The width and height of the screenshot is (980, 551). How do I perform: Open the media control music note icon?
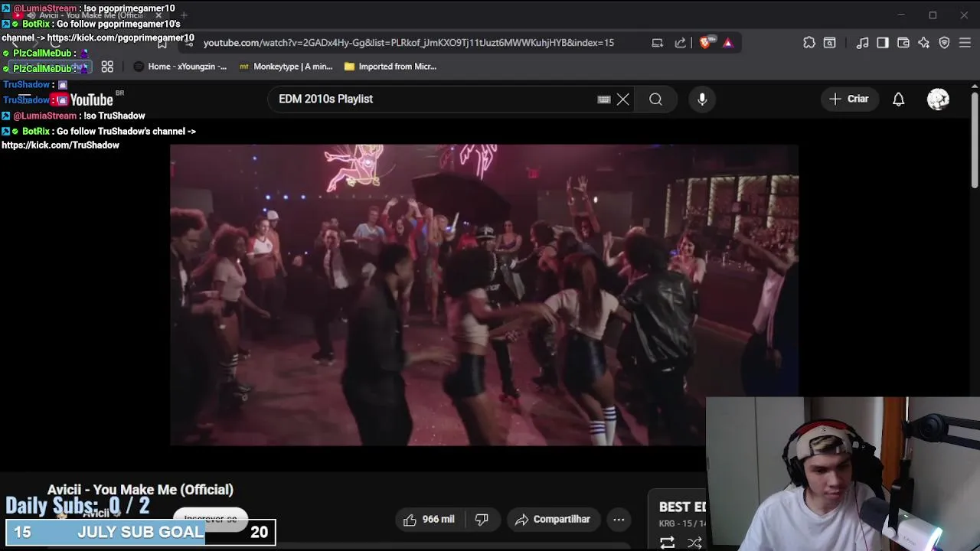coord(862,43)
